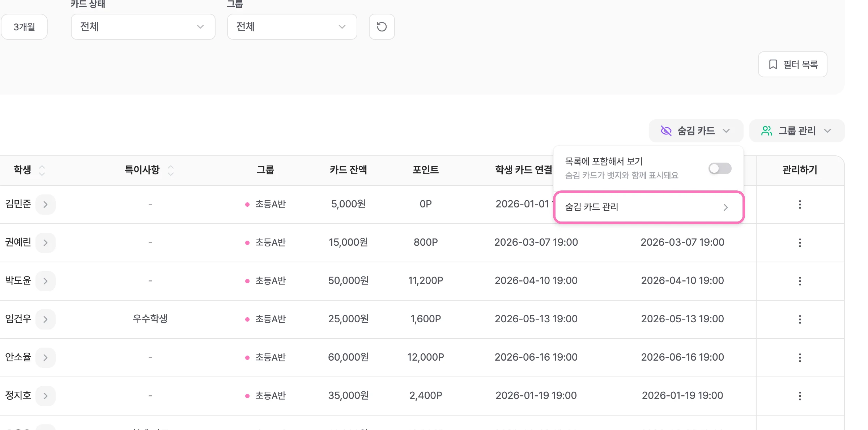The image size is (868, 430).
Task: Open the 필터 목록 bookmark button
Action: click(792, 64)
